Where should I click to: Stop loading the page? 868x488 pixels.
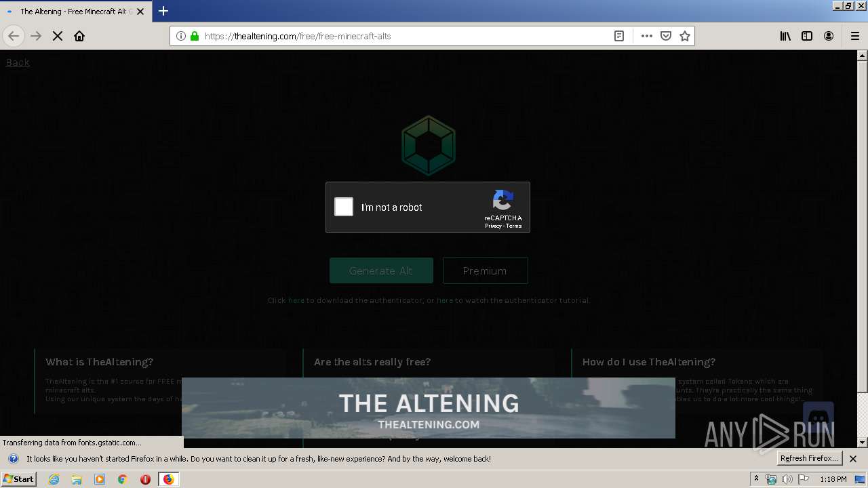pyautogui.click(x=58, y=36)
